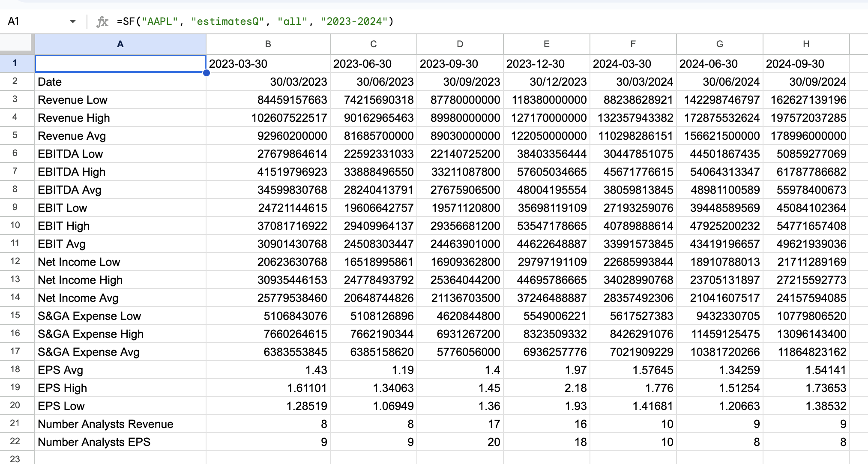The width and height of the screenshot is (868, 464).
Task: Select the 'Number Analysts Revenue' label cell
Action: pyautogui.click(x=120, y=424)
